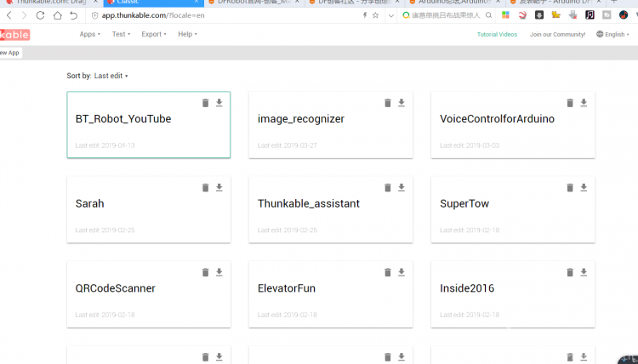
Task: Delete the Sarah app
Action: 206,187
